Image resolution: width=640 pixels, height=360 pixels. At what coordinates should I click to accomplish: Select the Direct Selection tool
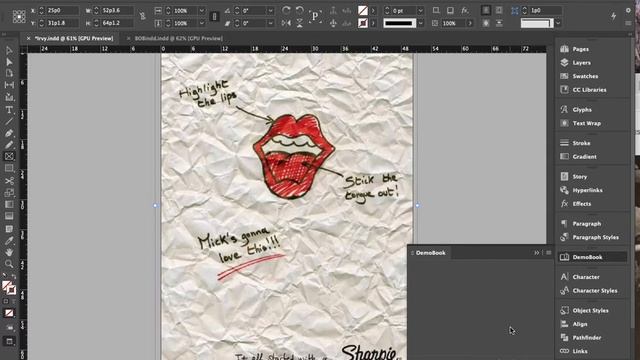tap(9, 62)
